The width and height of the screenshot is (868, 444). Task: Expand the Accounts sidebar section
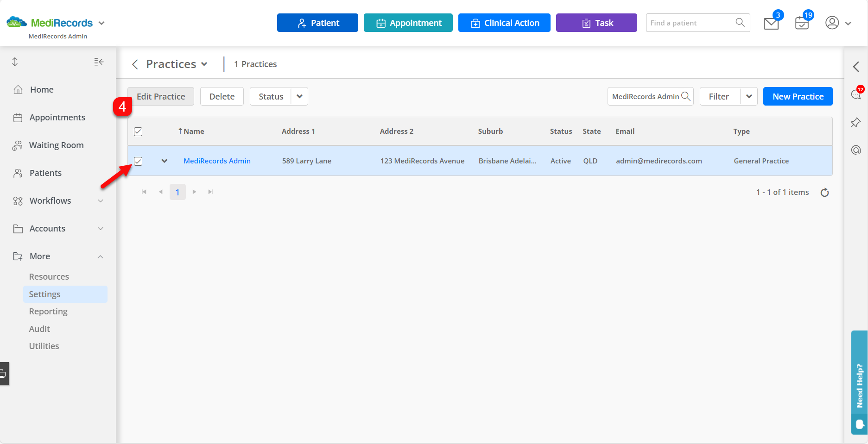[101, 229]
